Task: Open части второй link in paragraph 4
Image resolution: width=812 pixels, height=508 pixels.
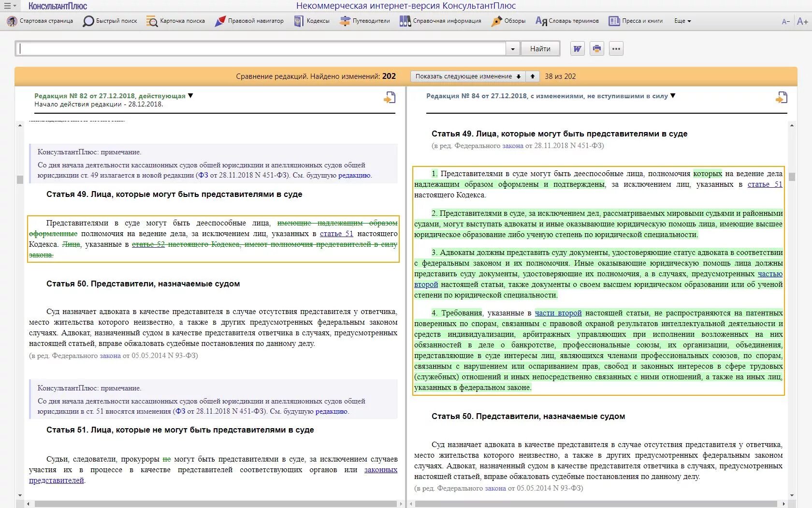Action: [x=558, y=313]
